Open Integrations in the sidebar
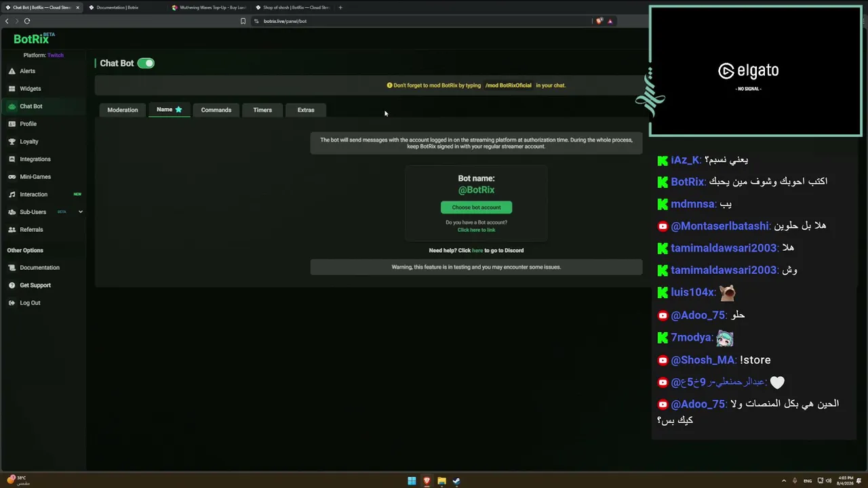The width and height of the screenshot is (868, 488). 35,159
